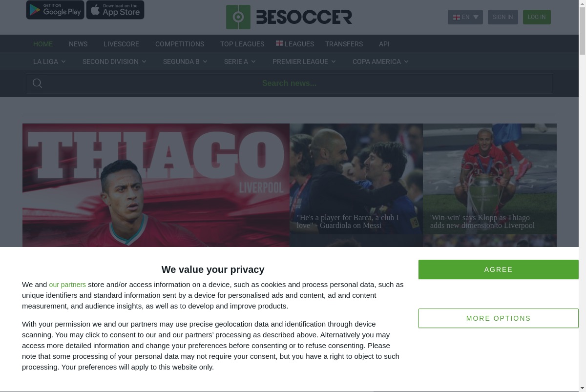Select the Competitions menu item

[x=180, y=44]
